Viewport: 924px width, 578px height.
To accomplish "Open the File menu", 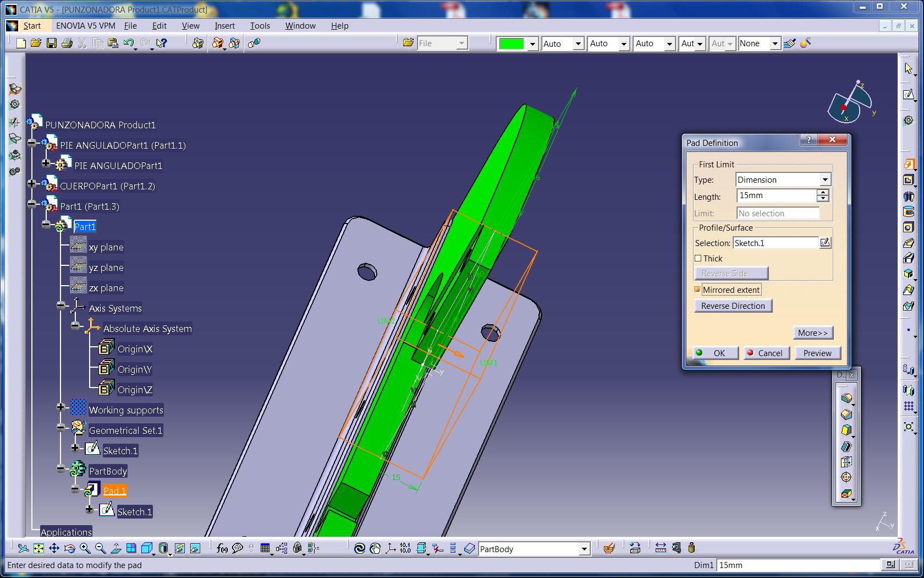I will click(x=130, y=25).
